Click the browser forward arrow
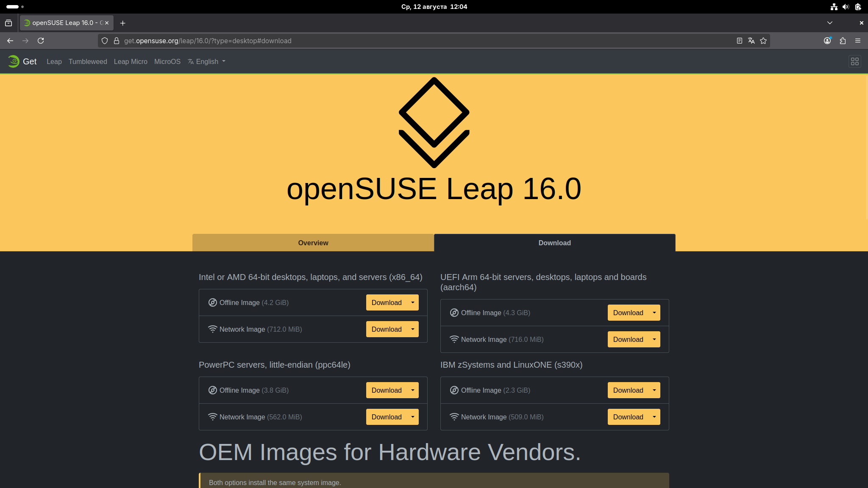 pos(25,41)
